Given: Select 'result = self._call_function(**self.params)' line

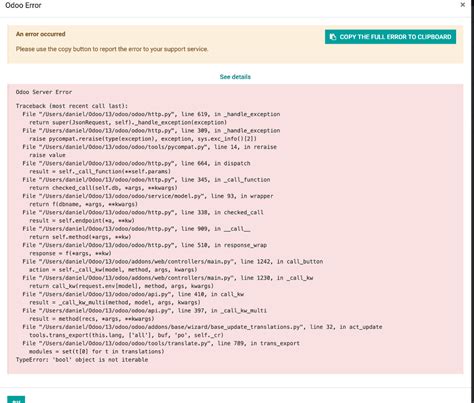Looking at the screenshot, I should point(100,171).
